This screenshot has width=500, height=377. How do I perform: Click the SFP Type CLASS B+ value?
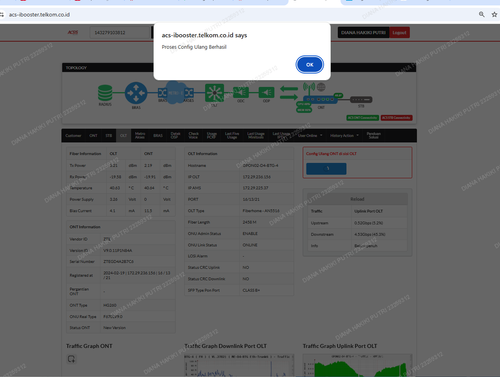[x=251, y=290]
